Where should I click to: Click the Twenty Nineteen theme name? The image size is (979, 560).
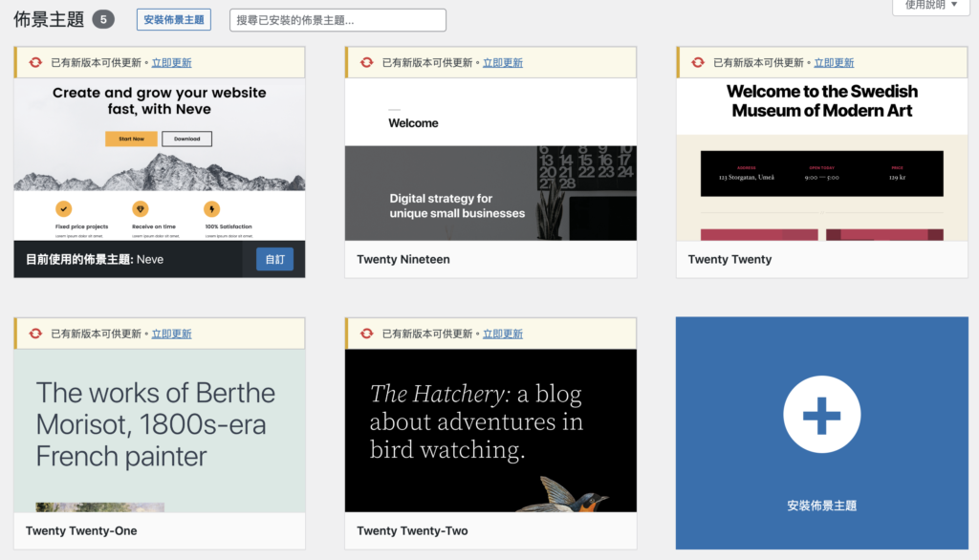[x=403, y=259]
